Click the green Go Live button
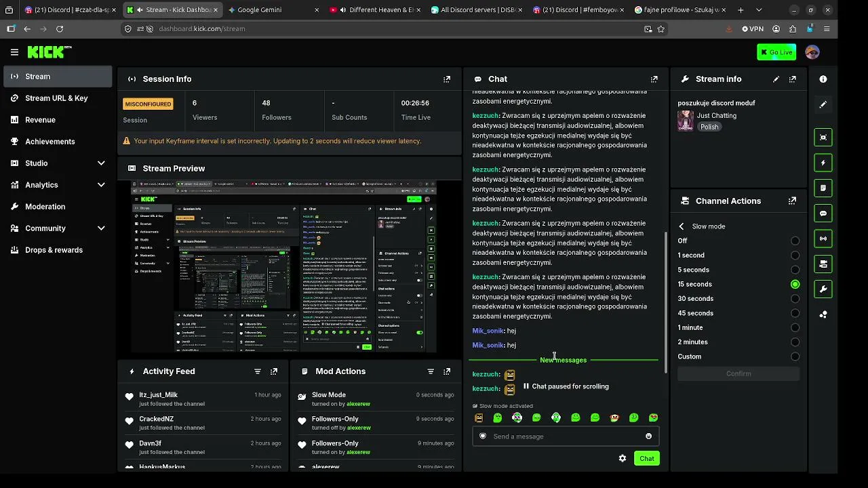The width and height of the screenshot is (868, 488). pyautogui.click(x=776, y=52)
